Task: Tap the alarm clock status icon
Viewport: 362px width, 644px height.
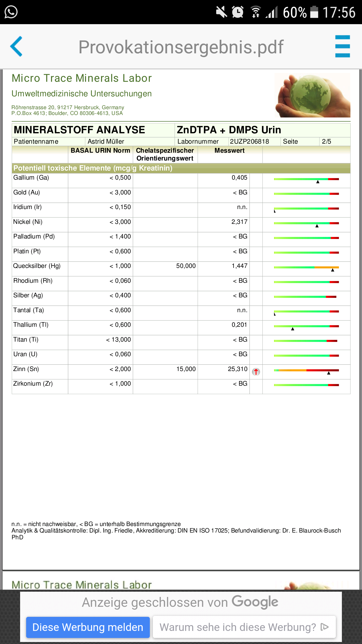Action: pos(238,12)
